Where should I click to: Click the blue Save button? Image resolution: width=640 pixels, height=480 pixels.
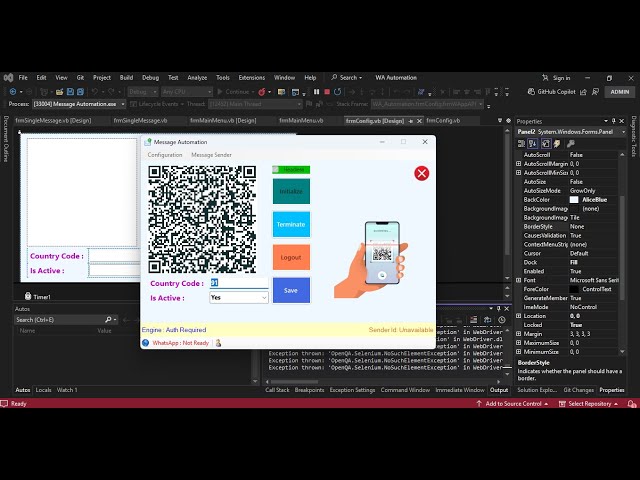(x=291, y=290)
